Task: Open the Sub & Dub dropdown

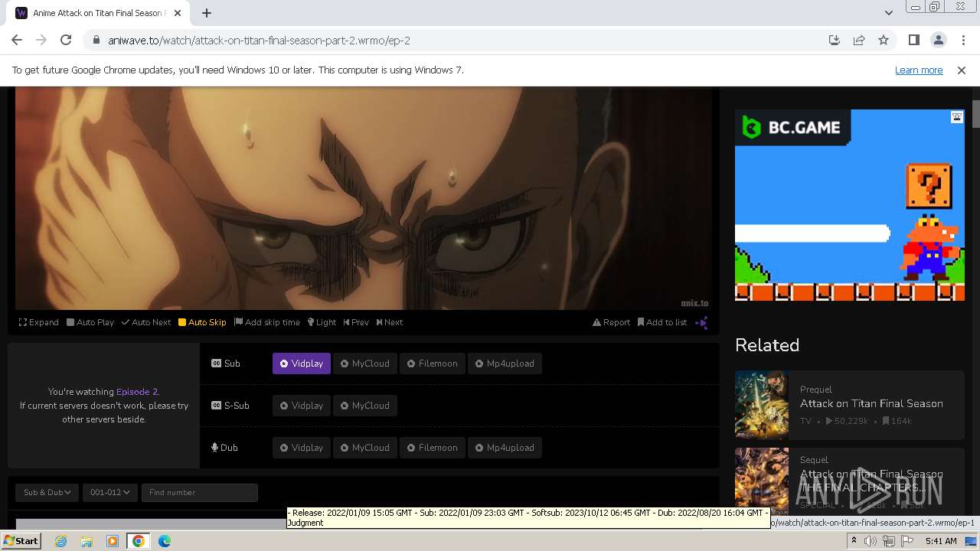Action: pos(47,492)
